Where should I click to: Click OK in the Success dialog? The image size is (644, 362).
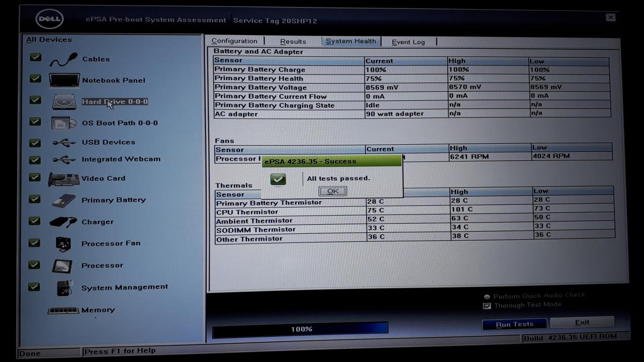pyautogui.click(x=333, y=191)
